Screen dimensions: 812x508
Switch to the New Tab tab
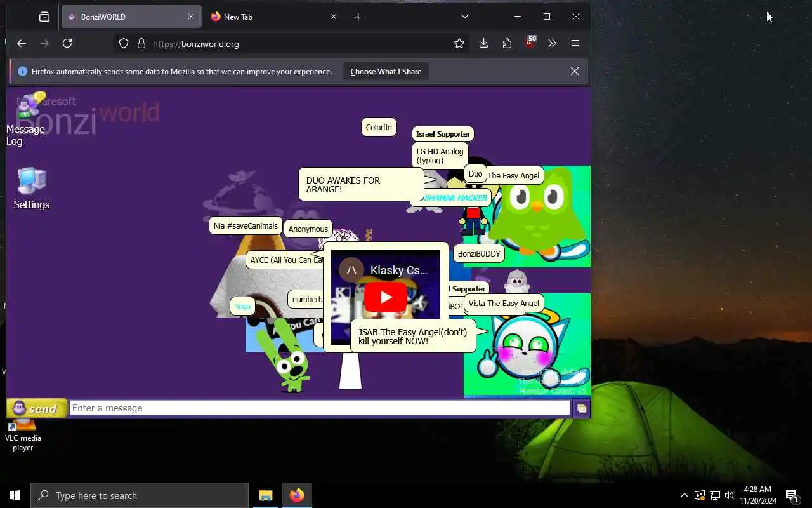[274, 17]
